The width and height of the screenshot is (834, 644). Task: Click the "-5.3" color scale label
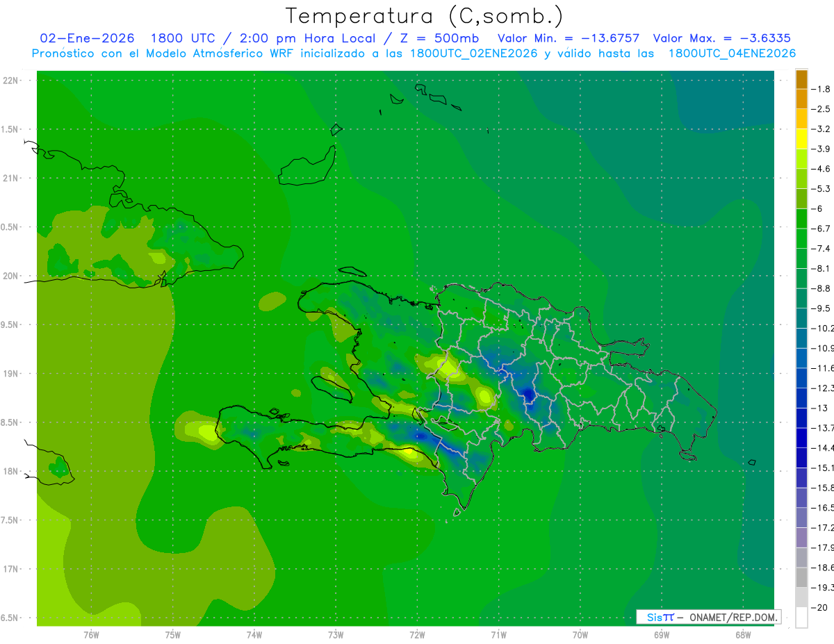(x=821, y=188)
